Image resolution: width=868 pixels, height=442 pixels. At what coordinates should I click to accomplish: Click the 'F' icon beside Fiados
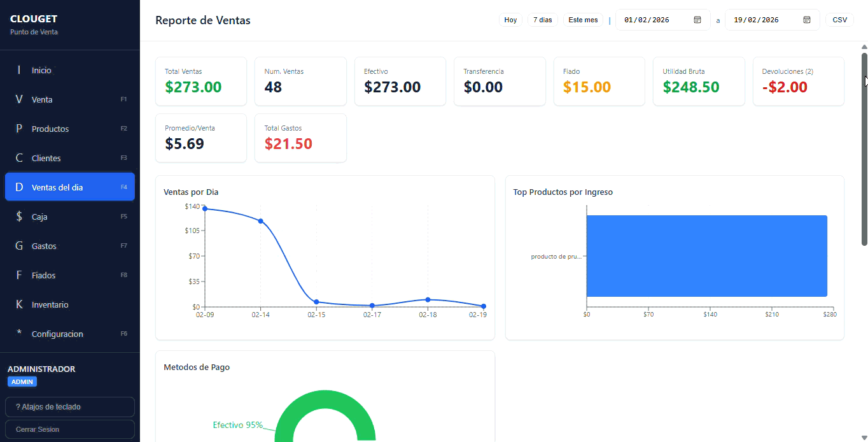(19, 275)
